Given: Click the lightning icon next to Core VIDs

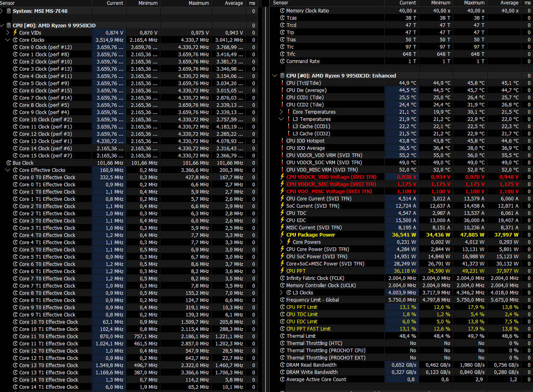Looking at the screenshot, I should pos(15,33).
